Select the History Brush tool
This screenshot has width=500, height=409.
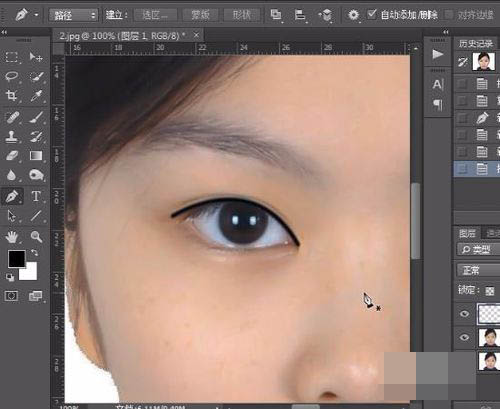pos(36,136)
